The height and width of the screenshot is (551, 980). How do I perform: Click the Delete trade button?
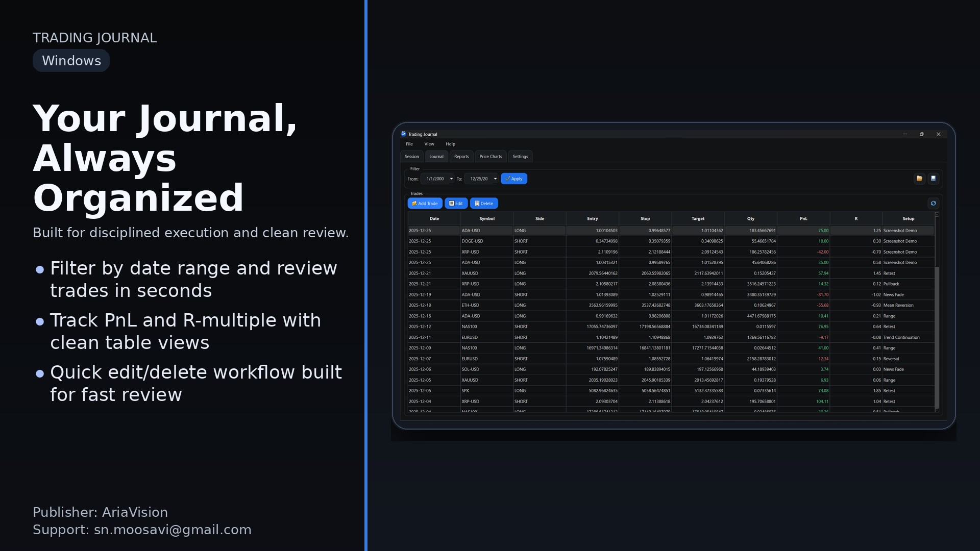click(x=484, y=204)
